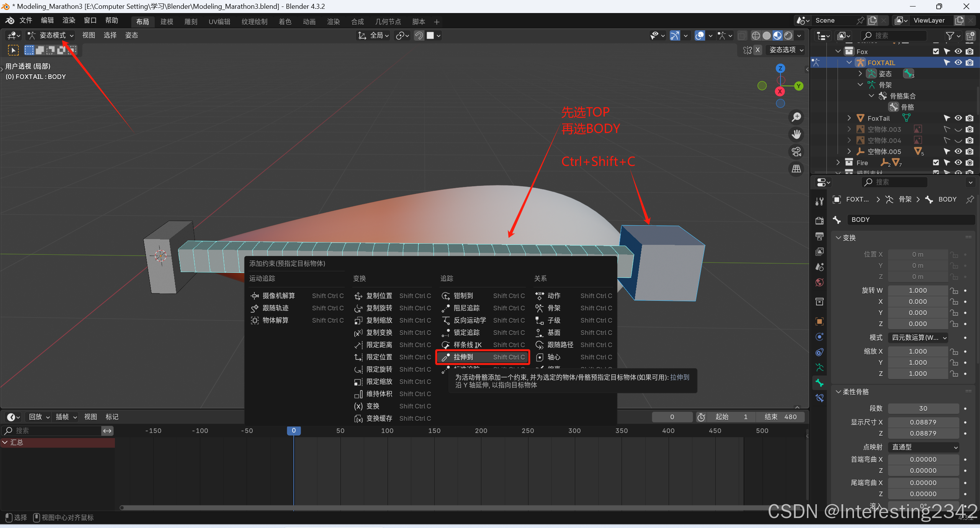The width and height of the screenshot is (980, 528).
Task: Open Bone Constraint properties tab
Action: point(820,398)
